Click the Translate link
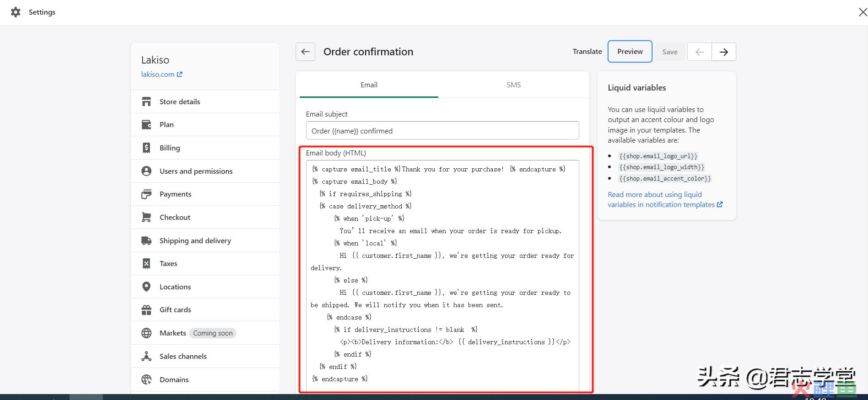This screenshot has width=868, height=400. [587, 52]
